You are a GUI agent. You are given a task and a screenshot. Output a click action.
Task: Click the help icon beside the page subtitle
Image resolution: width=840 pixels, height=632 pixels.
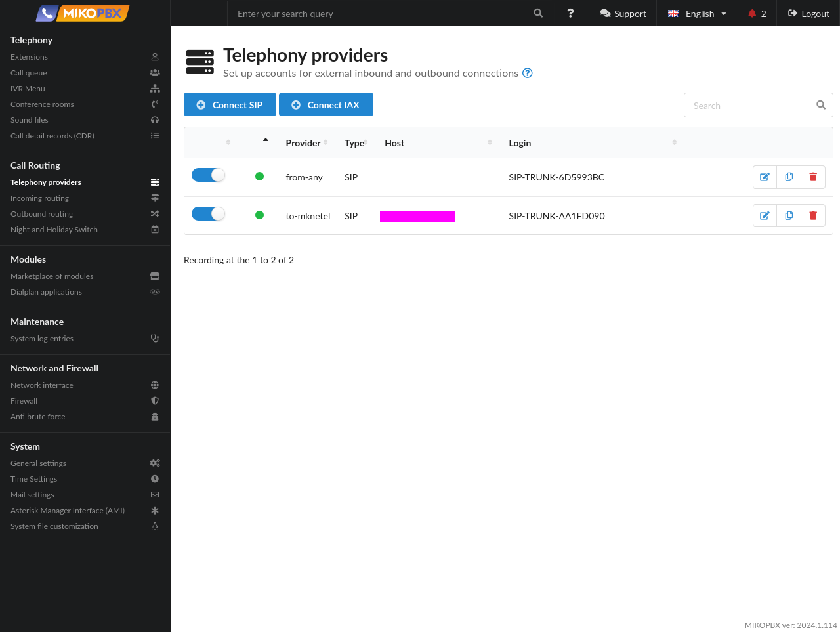[x=528, y=73]
